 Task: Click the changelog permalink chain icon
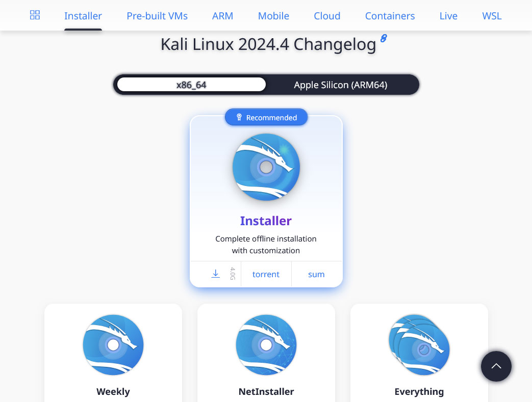pos(384,38)
